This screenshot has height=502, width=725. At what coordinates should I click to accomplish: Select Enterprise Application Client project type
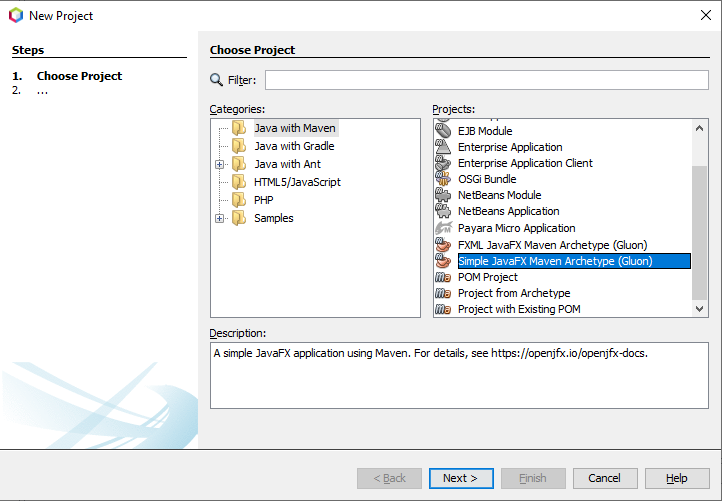(525, 163)
